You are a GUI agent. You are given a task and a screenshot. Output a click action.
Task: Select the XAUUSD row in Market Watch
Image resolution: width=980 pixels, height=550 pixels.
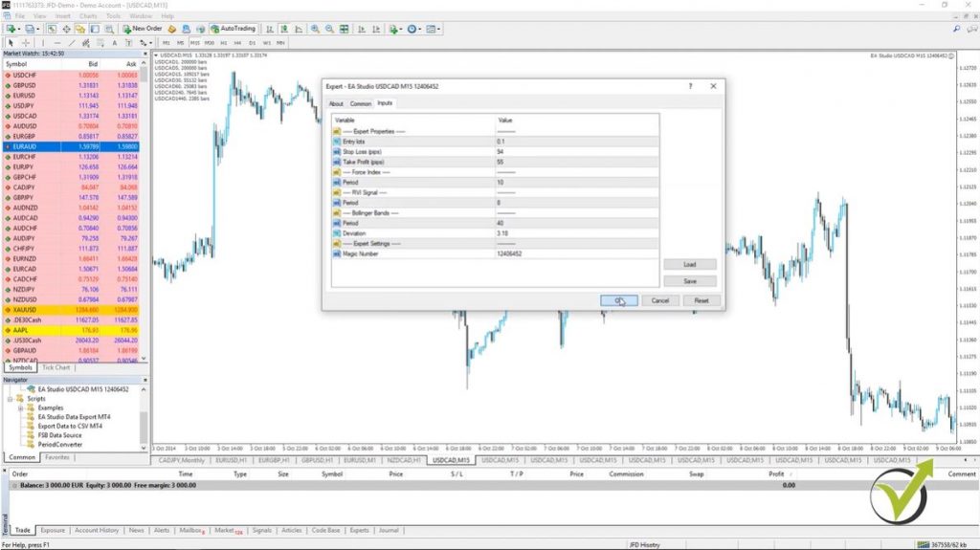(71, 310)
